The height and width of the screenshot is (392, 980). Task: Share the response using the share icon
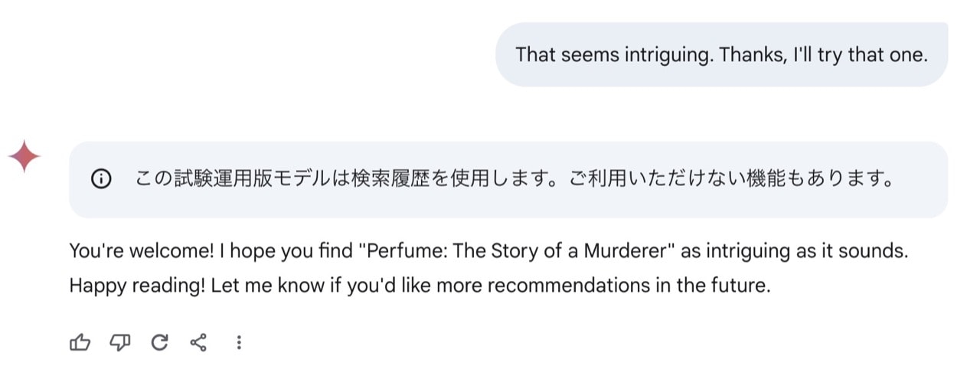(198, 343)
